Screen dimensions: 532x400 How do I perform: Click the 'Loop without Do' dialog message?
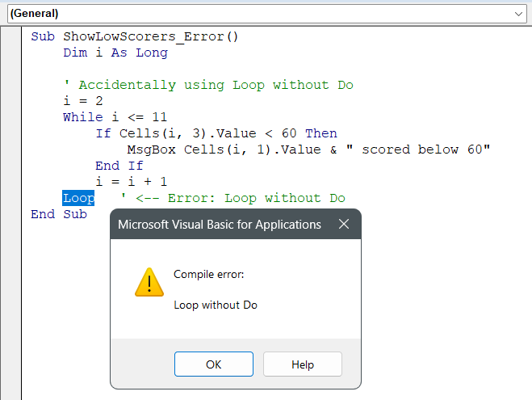pos(216,305)
